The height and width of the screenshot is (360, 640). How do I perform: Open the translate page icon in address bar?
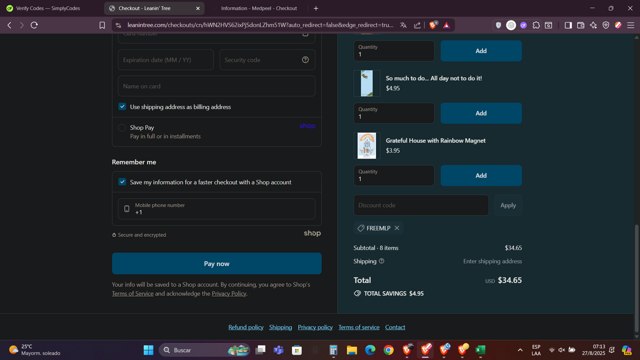(x=403, y=25)
